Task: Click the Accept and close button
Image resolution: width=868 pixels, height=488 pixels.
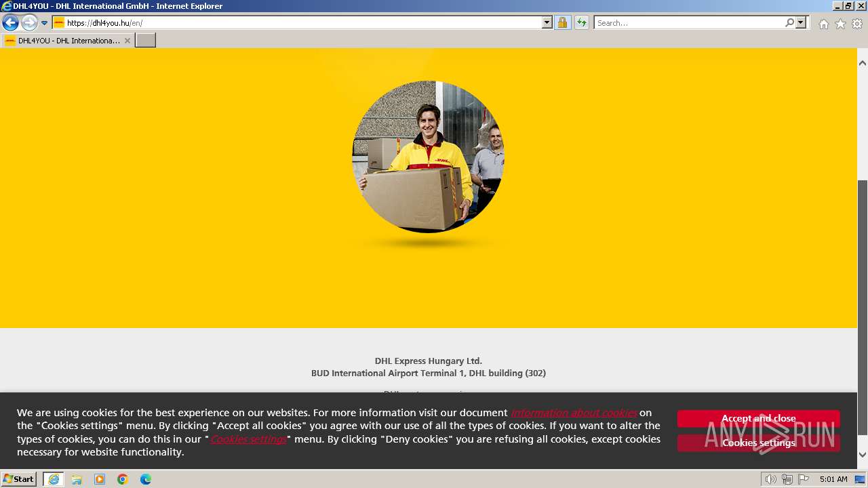Action: 758,418
